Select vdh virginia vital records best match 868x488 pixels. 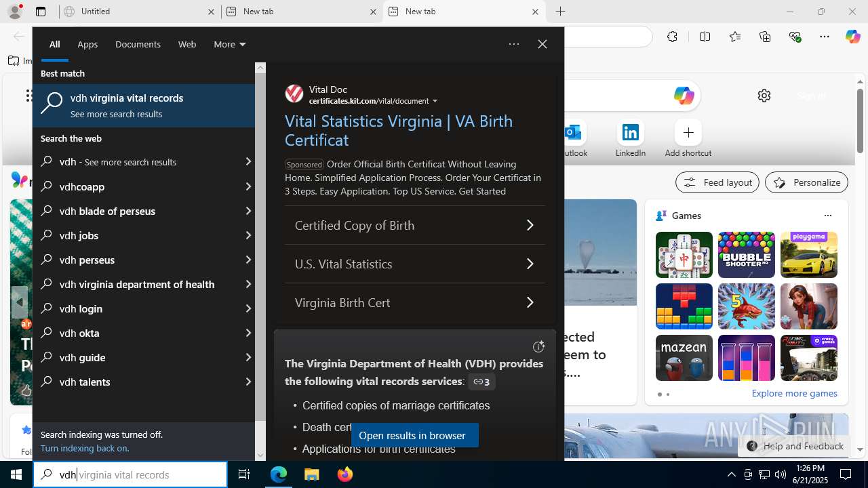point(144,106)
